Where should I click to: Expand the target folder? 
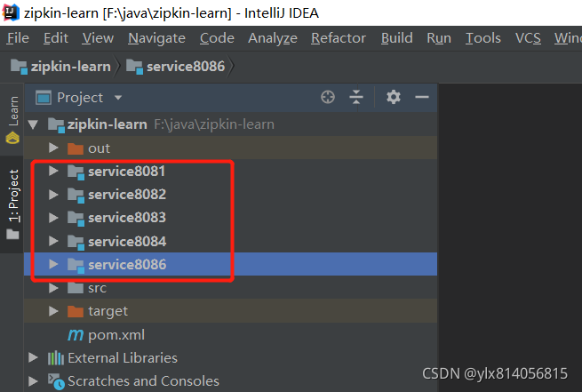[x=53, y=311]
